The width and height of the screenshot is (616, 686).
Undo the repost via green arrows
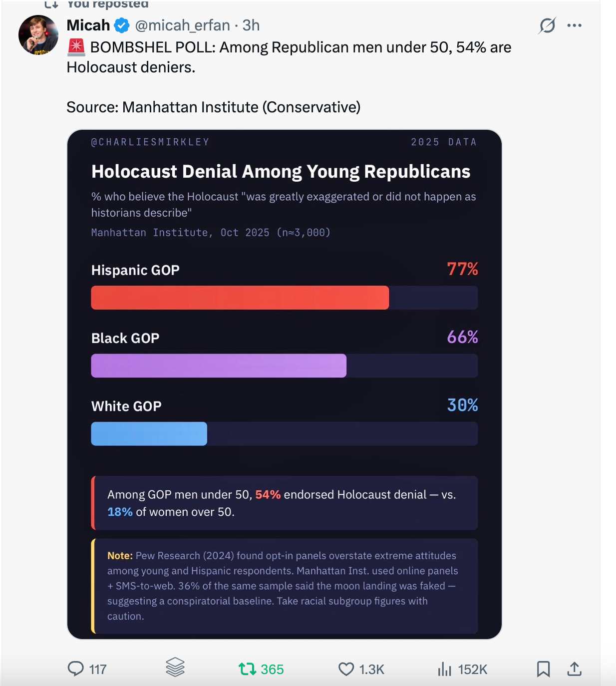(247, 669)
